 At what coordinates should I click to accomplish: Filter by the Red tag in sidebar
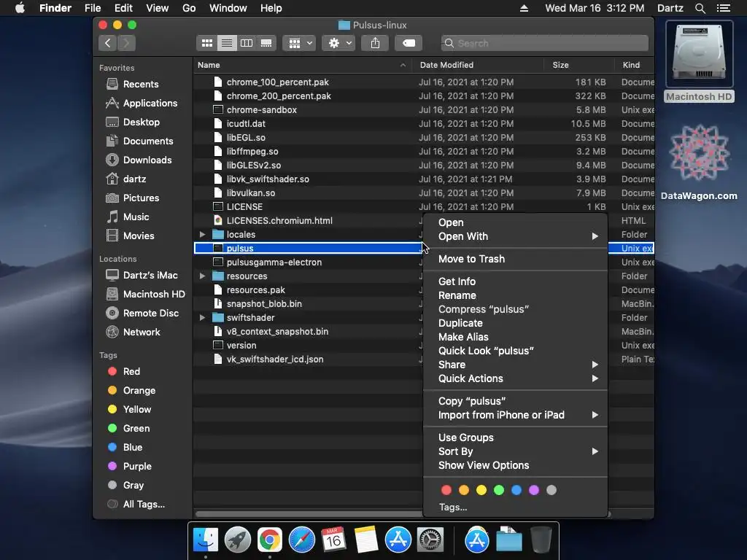124,371
